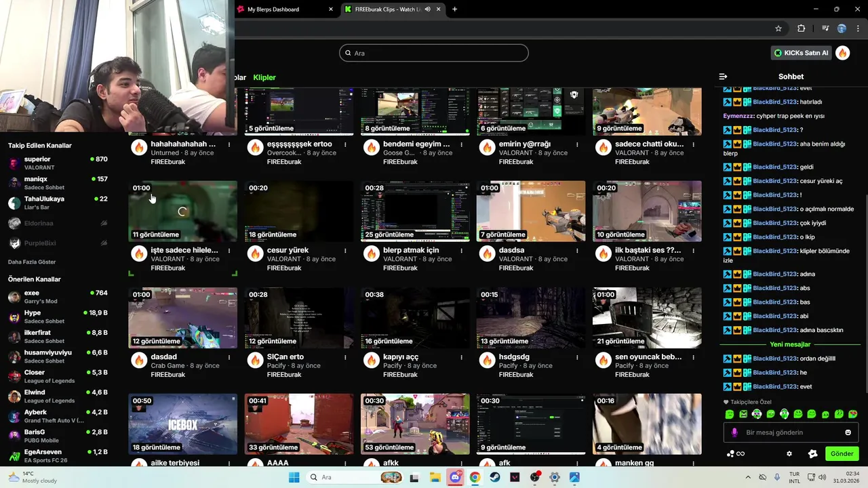The image size is (868, 488).
Task: Open Steam from the taskbar
Action: [495, 477]
